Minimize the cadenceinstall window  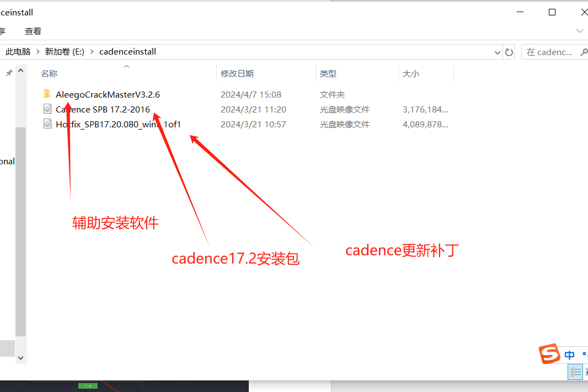click(x=520, y=12)
